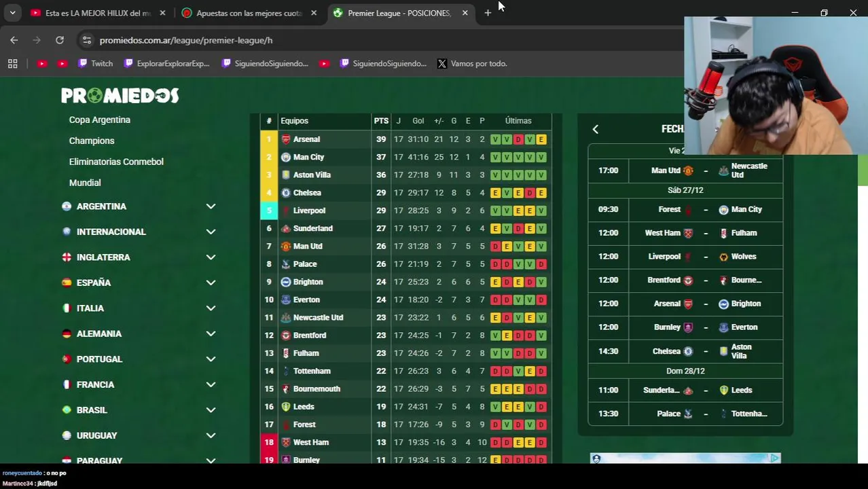Click the Man City crest in standings

[x=286, y=157]
